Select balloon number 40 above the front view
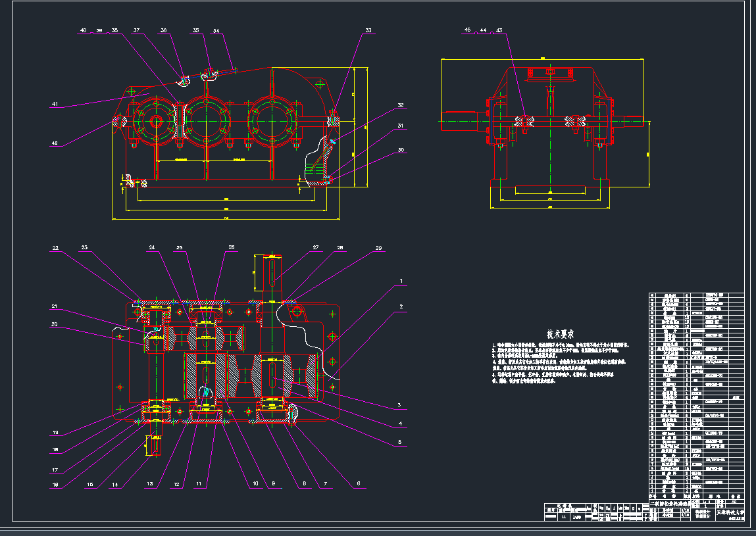The image size is (756, 536). pyautogui.click(x=83, y=29)
